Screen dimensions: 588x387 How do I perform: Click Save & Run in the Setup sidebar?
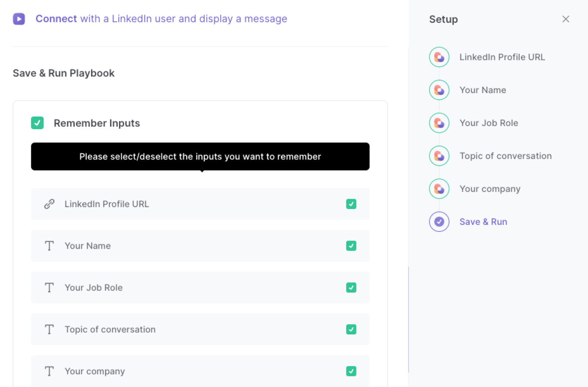pos(483,221)
